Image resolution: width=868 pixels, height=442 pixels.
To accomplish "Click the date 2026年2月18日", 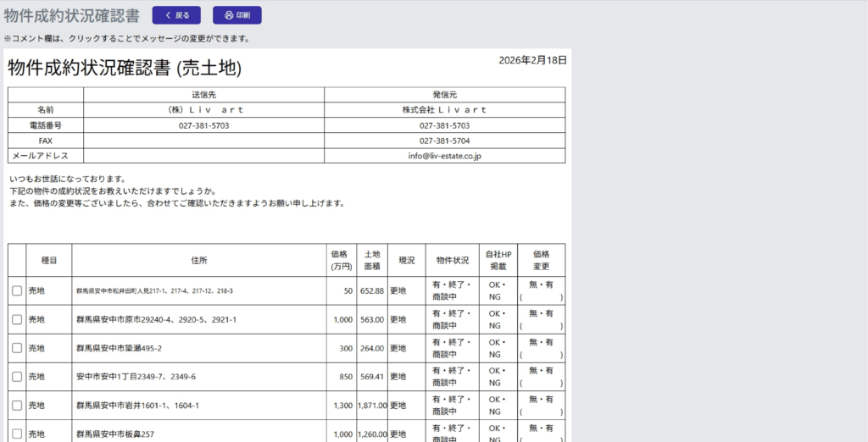I will (532, 60).
